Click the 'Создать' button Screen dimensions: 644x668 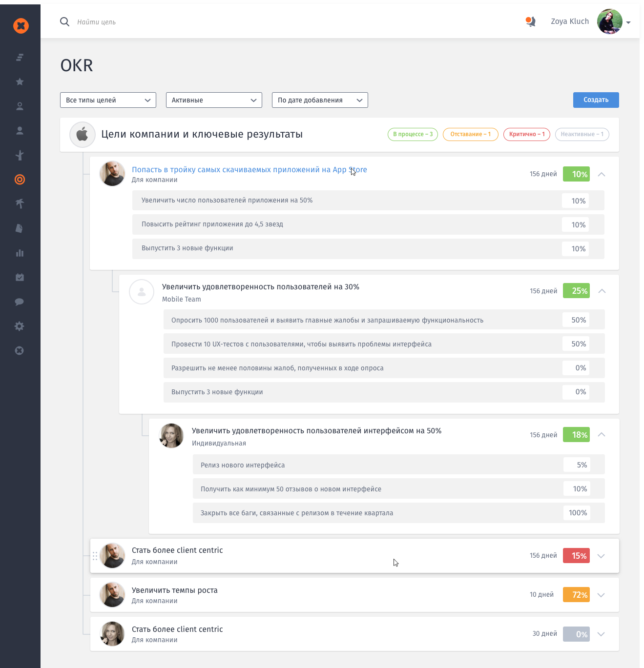[596, 100]
